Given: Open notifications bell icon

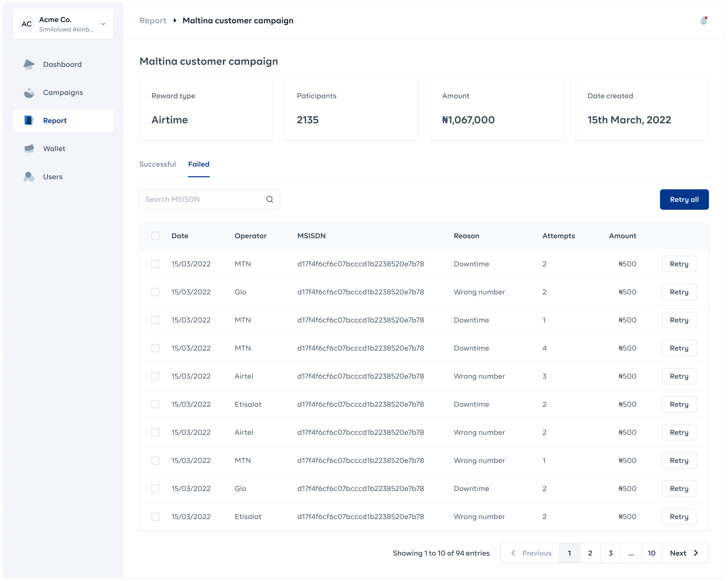Looking at the screenshot, I should (703, 20).
